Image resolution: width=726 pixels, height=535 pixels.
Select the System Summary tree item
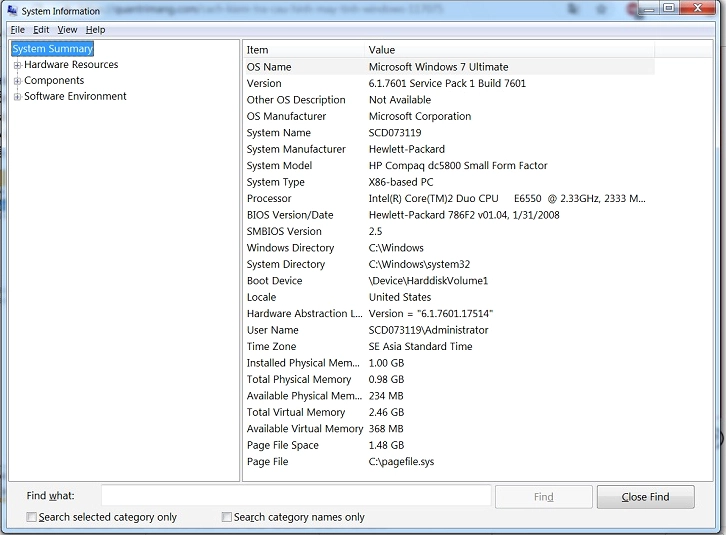[x=52, y=49]
